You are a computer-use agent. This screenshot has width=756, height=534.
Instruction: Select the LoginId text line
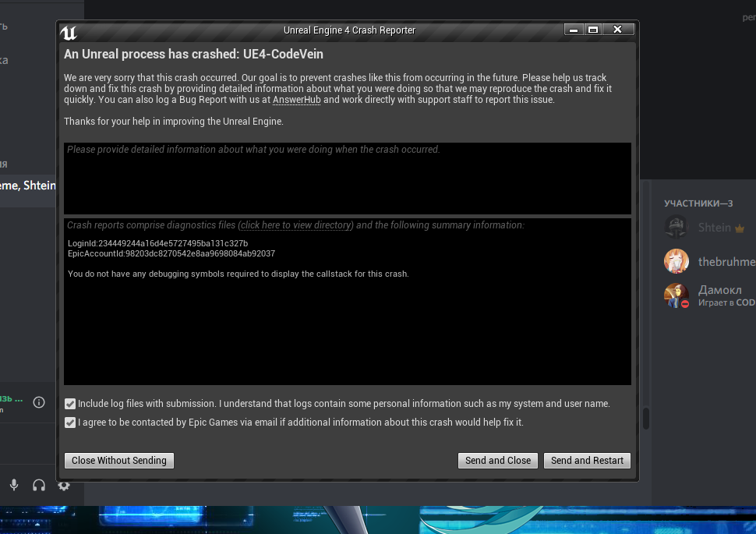[157, 243]
